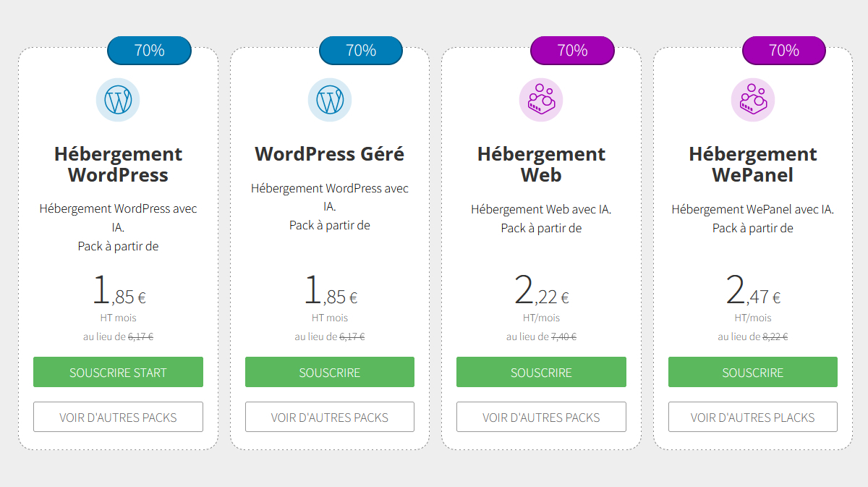Click the WordPress logo in WordPress Géré card
The width and height of the screenshot is (868, 487).
[330, 100]
